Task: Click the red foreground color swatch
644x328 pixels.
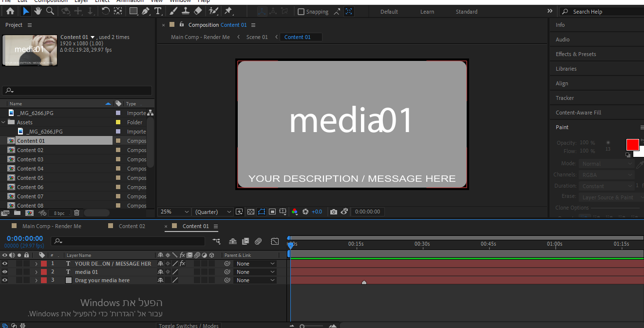Action: pyautogui.click(x=632, y=145)
